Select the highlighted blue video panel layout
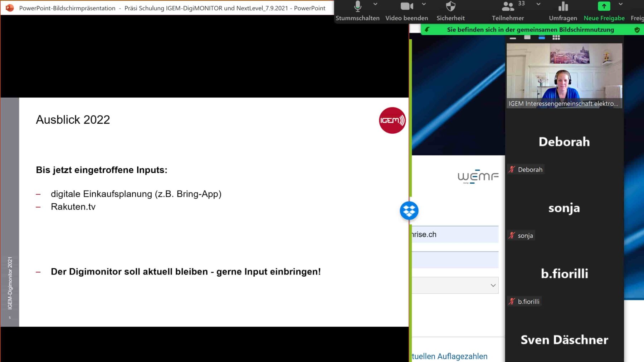This screenshot has width=644, height=362. click(x=542, y=38)
